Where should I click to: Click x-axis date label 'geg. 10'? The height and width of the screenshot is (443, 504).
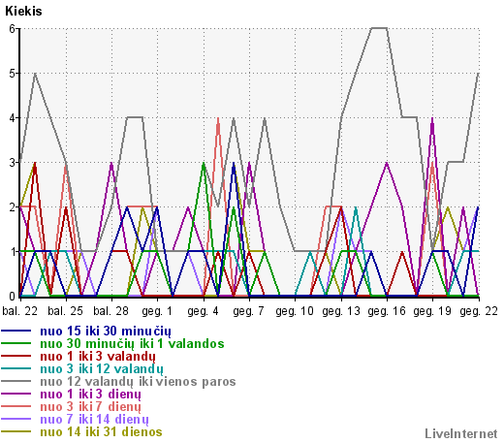295,311
